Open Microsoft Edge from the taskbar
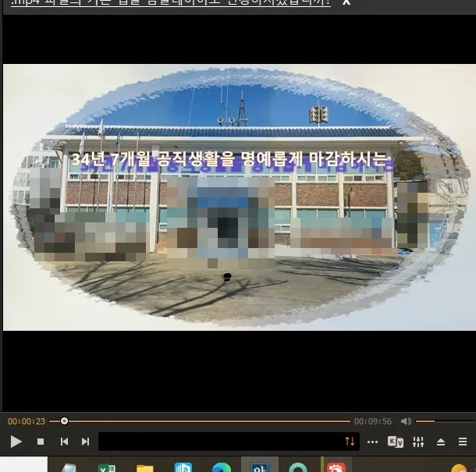Screen dimensions: 476x472 (222, 467)
